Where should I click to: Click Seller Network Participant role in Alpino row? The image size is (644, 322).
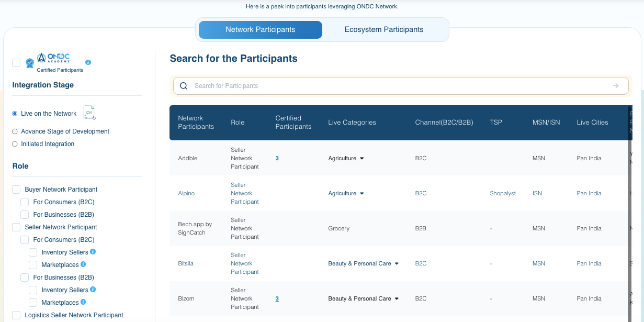(245, 193)
